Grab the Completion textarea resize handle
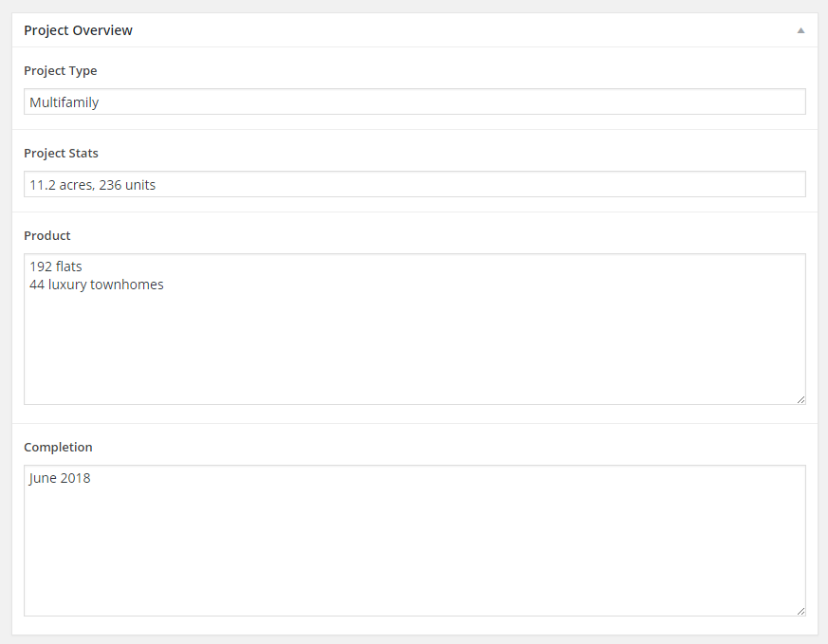This screenshot has width=828, height=644. (x=800, y=611)
